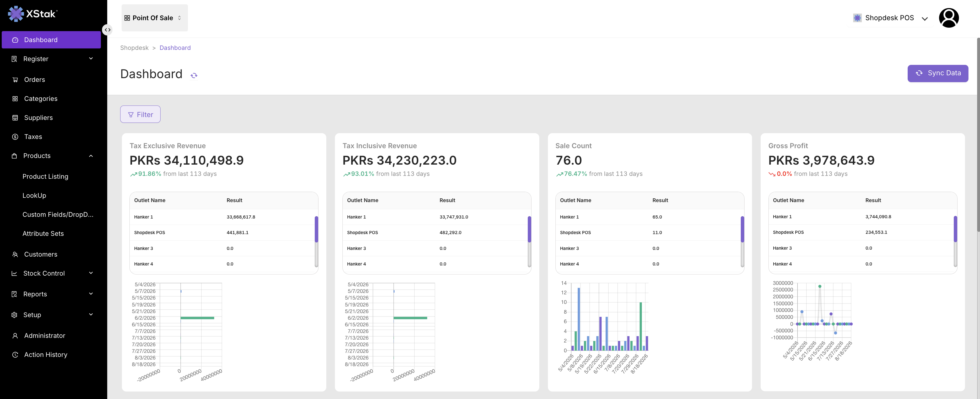
Task: Click the green 6/2/2026 bar in Tax Exclusive chart
Action: [x=197, y=318]
